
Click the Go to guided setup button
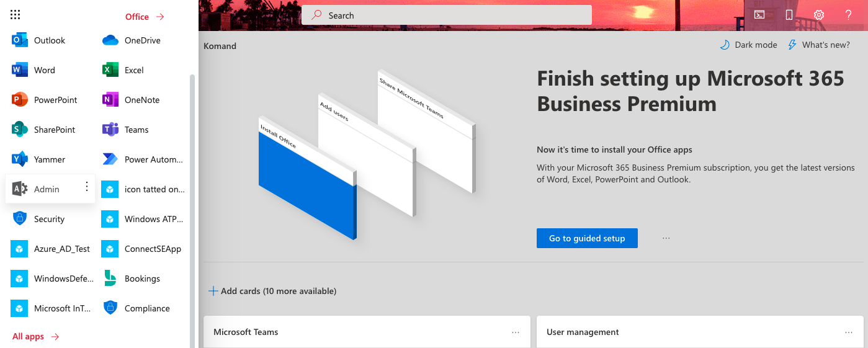pyautogui.click(x=587, y=238)
